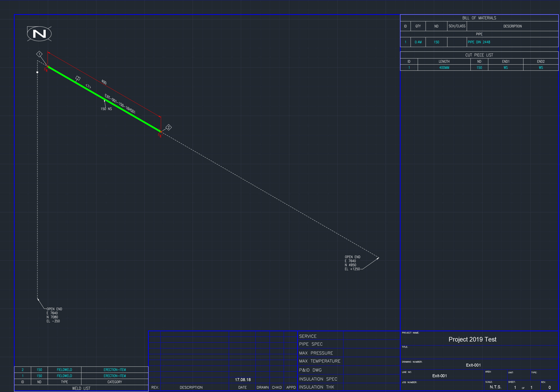Click the CUT PIECE LIST title

tap(479, 55)
